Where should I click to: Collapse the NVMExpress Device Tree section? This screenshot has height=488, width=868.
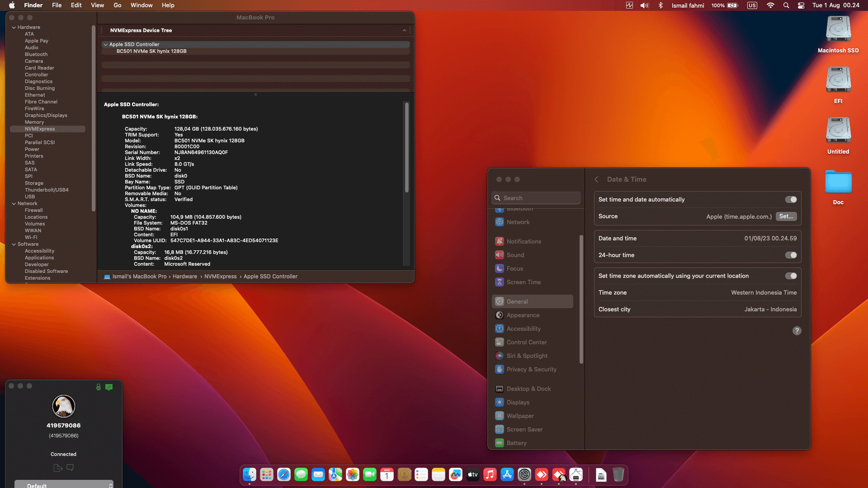404,30
